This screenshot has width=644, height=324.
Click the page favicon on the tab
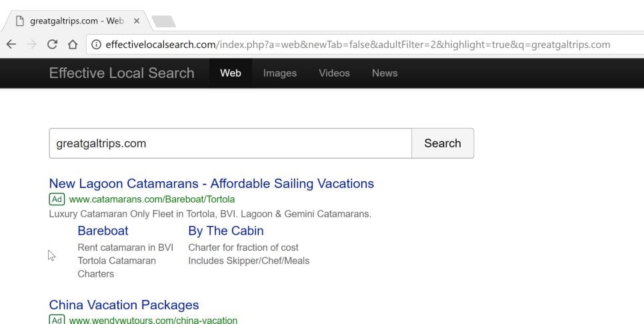[x=20, y=21]
